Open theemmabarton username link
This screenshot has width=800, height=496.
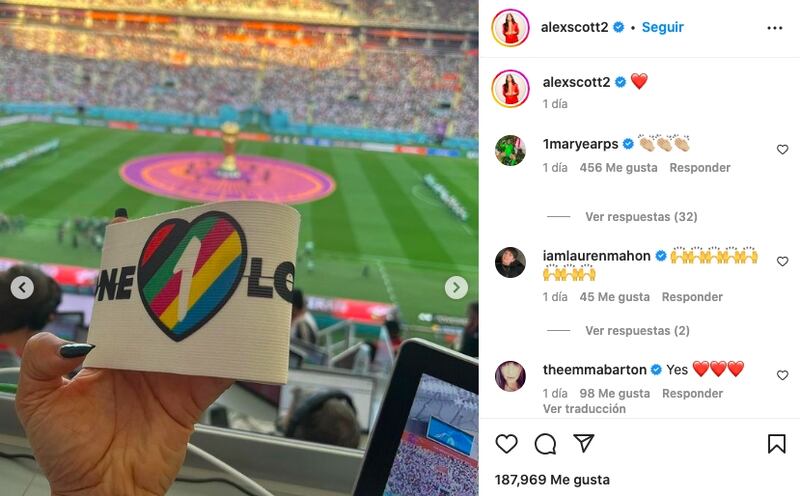point(594,369)
